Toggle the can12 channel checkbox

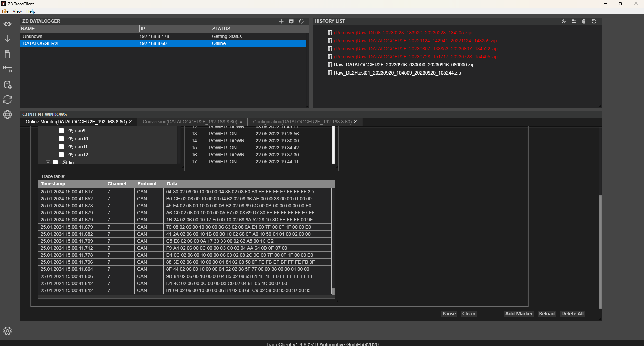[x=61, y=155]
